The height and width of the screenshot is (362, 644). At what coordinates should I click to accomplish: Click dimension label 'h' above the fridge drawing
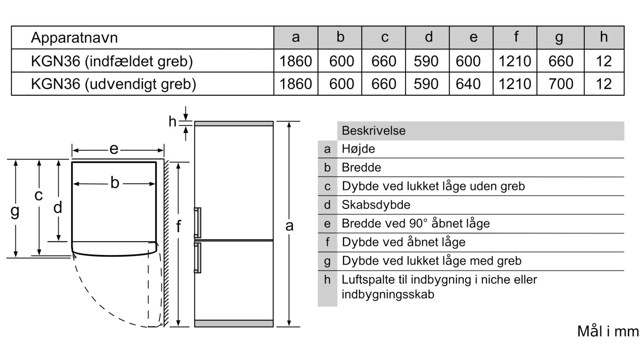[172, 121]
